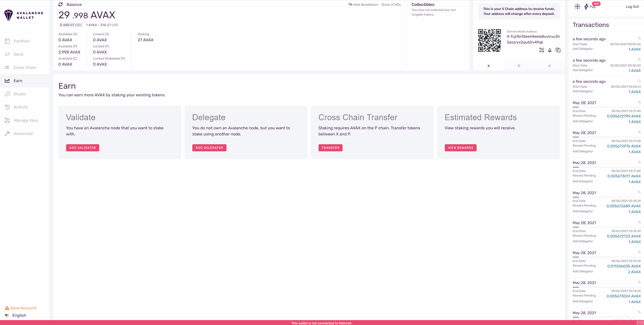Go to Cross Chain in the sidebar
Image resolution: width=644 pixels, height=325 pixels.
pyautogui.click(x=25, y=67)
